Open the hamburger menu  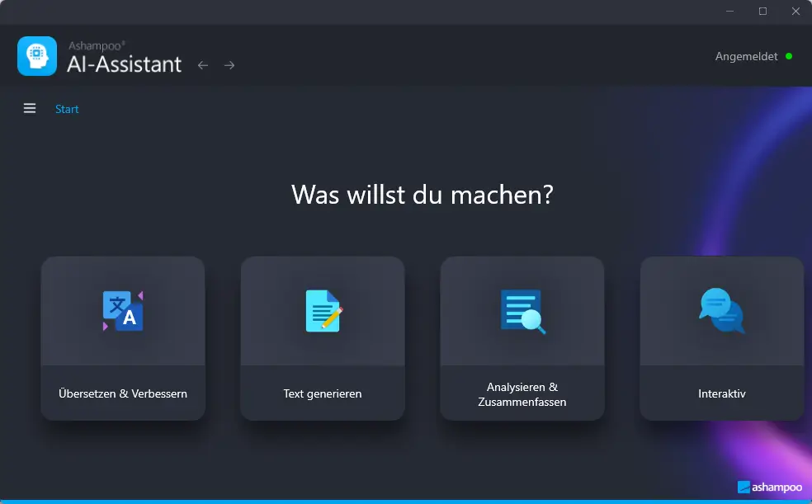(x=30, y=108)
